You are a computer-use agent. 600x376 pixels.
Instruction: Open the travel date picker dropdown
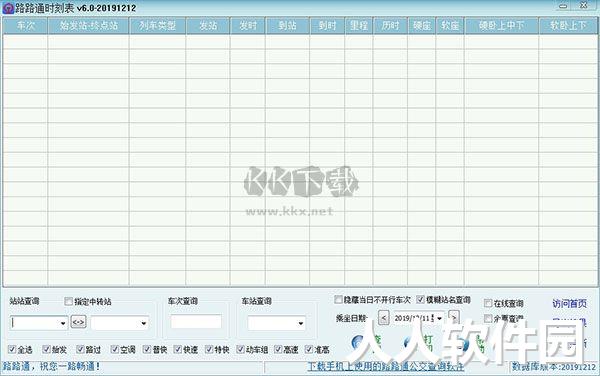pos(439,318)
